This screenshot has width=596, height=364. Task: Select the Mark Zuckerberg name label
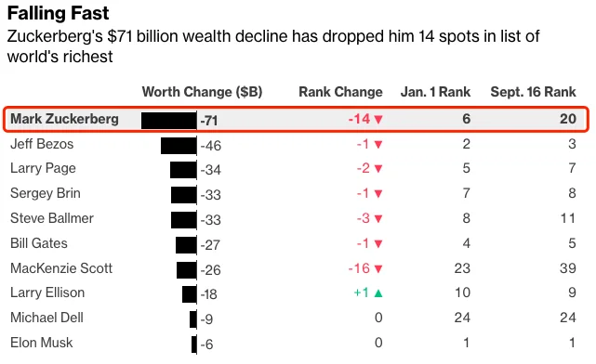pyautogui.click(x=64, y=119)
